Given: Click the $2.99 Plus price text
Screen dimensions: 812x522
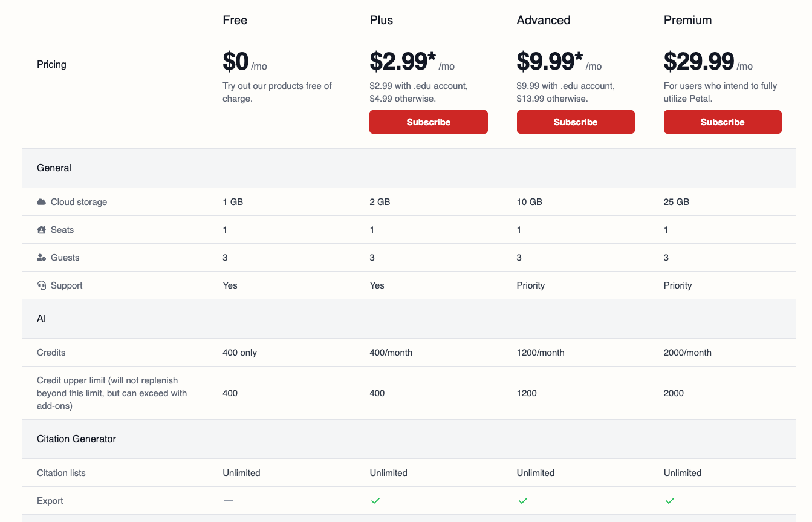Looking at the screenshot, I should click(402, 62).
